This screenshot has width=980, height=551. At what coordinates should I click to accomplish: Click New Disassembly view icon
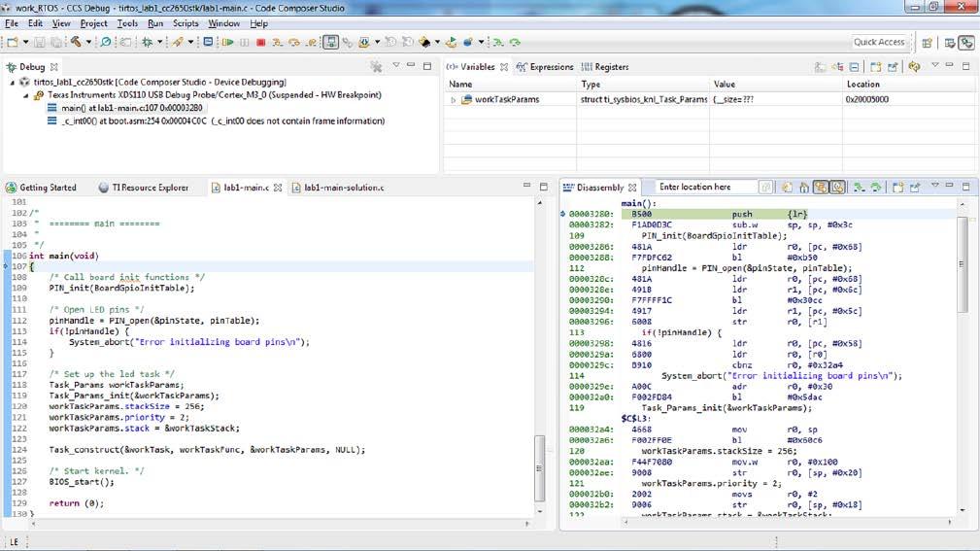point(898,187)
